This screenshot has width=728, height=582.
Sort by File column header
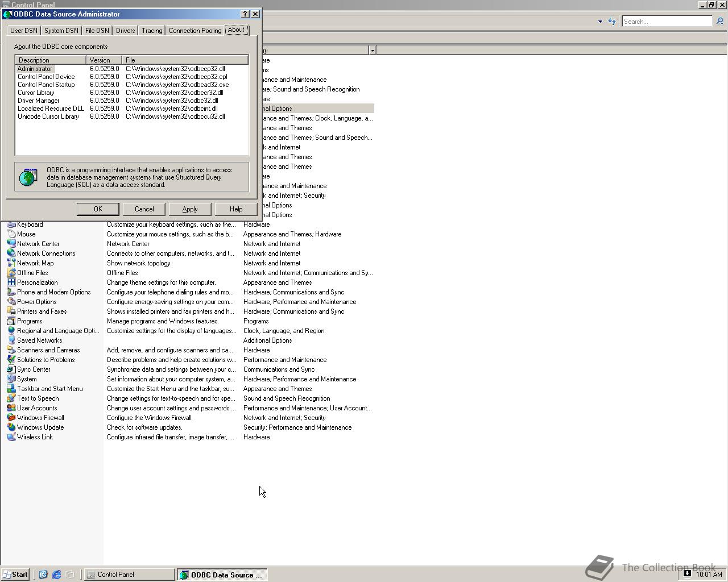[x=185, y=60]
